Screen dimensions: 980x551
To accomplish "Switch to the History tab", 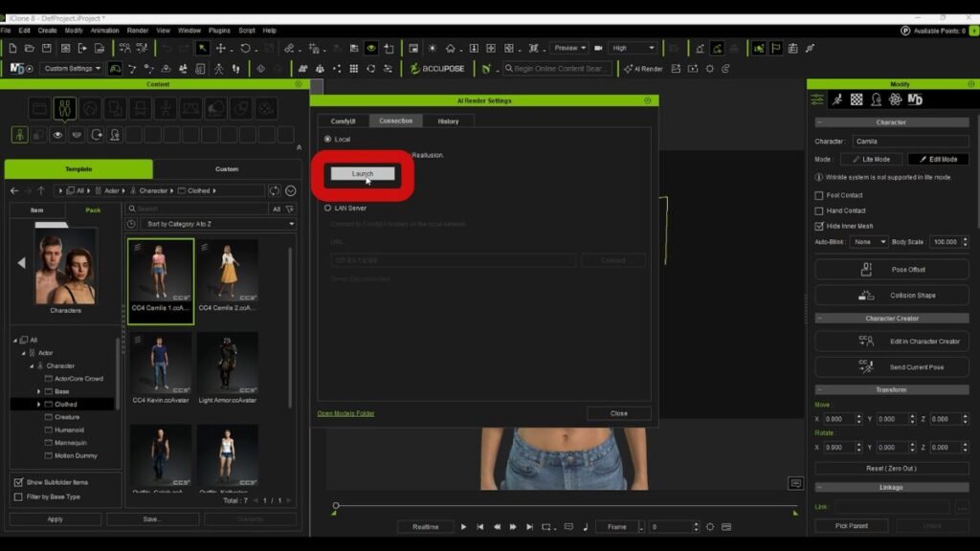I will [448, 121].
